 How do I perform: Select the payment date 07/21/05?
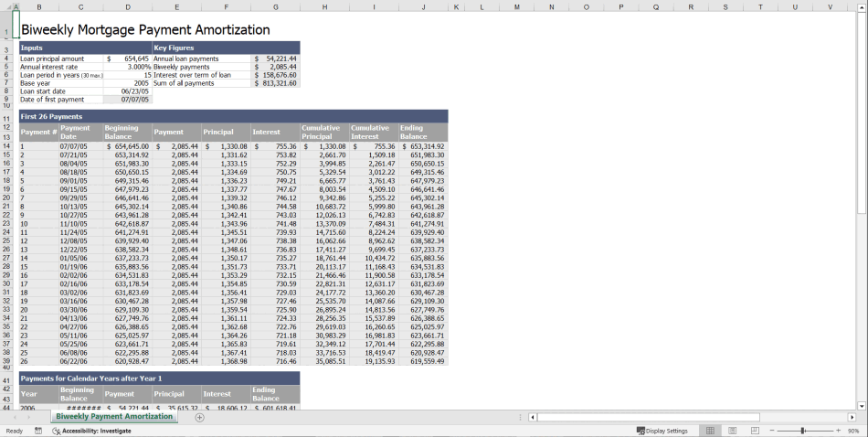pos(80,155)
